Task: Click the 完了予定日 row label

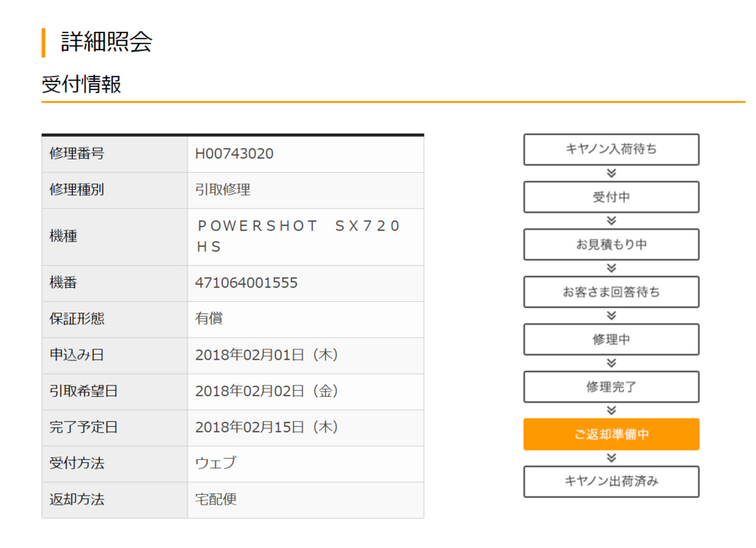Action: pos(83,427)
